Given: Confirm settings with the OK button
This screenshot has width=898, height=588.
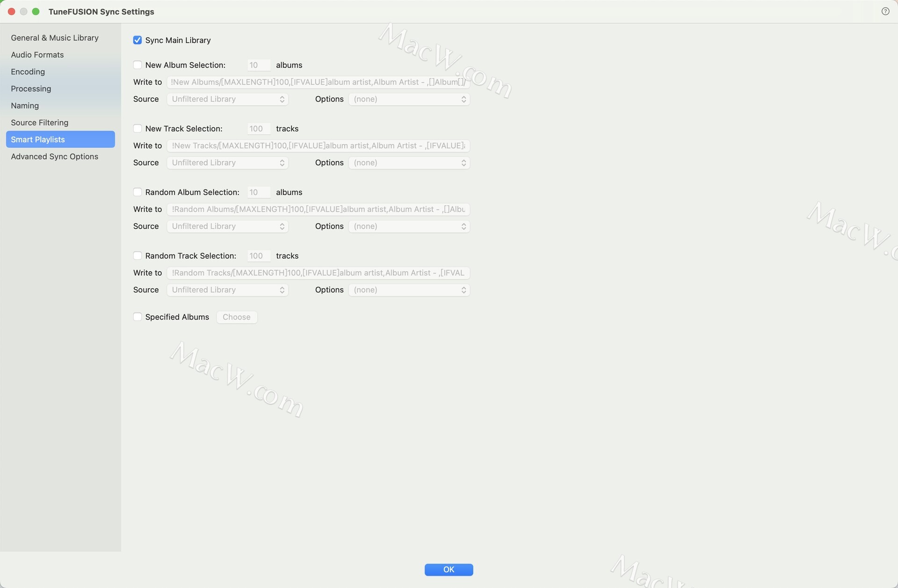Looking at the screenshot, I should coord(449,569).
